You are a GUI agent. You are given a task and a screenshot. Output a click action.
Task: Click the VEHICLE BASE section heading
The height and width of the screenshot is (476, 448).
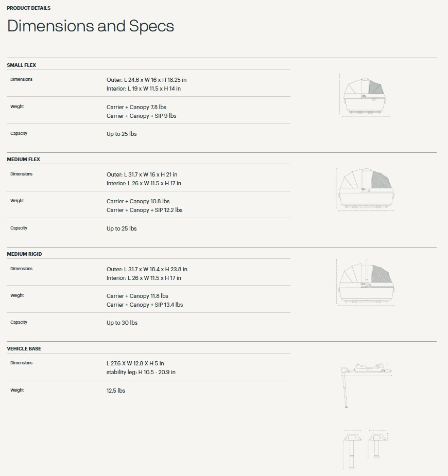point(24,349)
